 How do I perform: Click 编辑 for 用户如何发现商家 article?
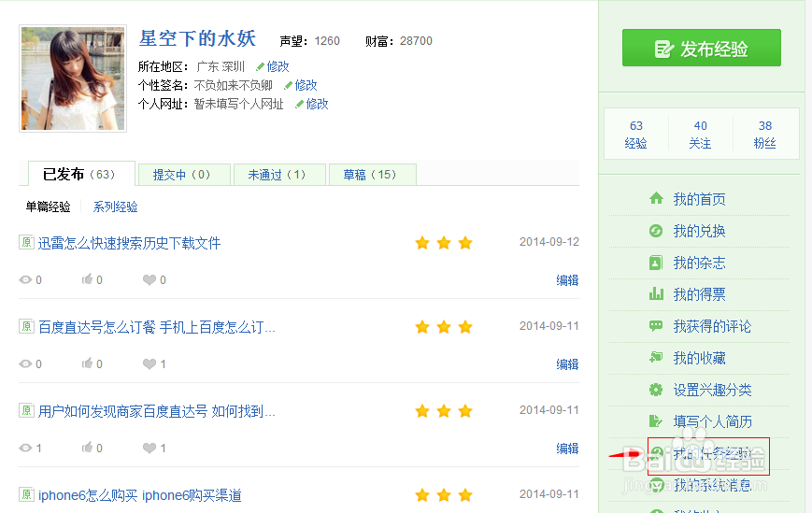pos(567,449)
